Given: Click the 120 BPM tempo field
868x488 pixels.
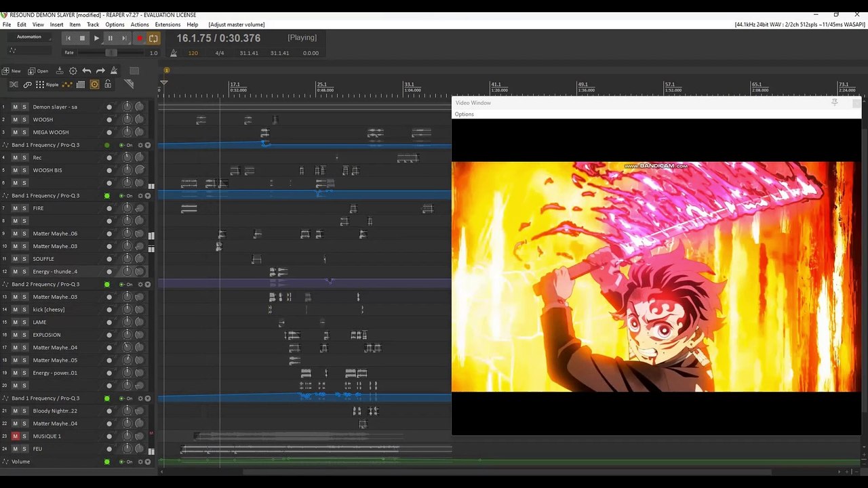Looking at the screenshot, I should (193, 53).
